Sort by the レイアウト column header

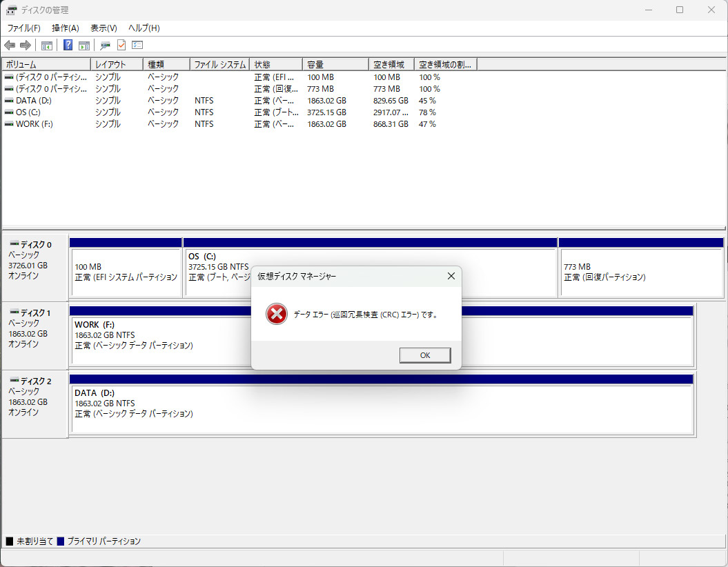tap(117, 65)
